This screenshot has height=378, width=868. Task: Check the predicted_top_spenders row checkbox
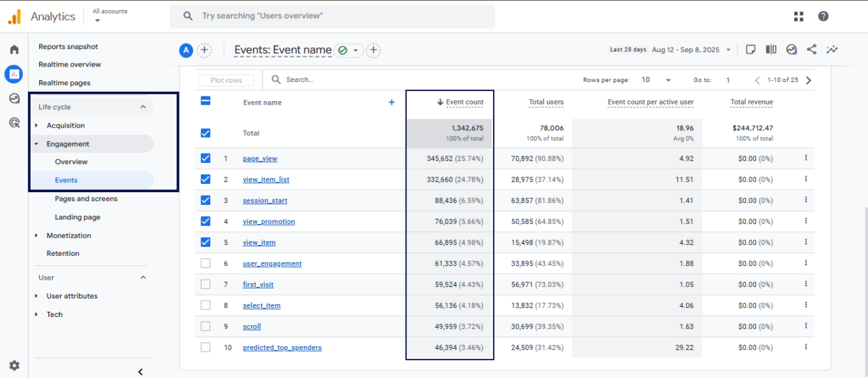[x=205, y=347]
